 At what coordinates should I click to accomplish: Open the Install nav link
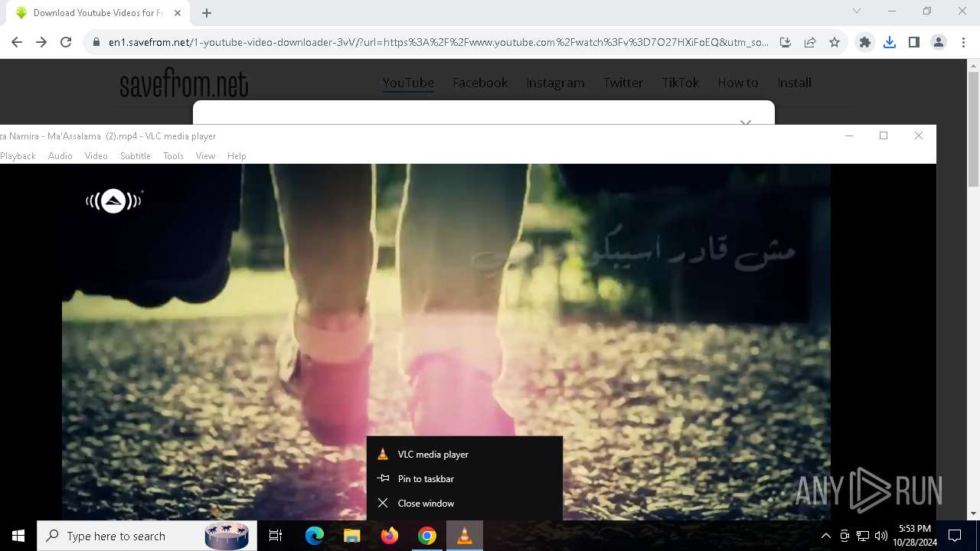coord(794,83)
